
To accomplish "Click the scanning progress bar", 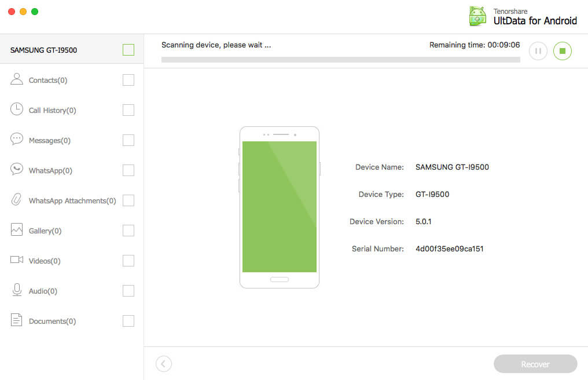I will point(340,60).
